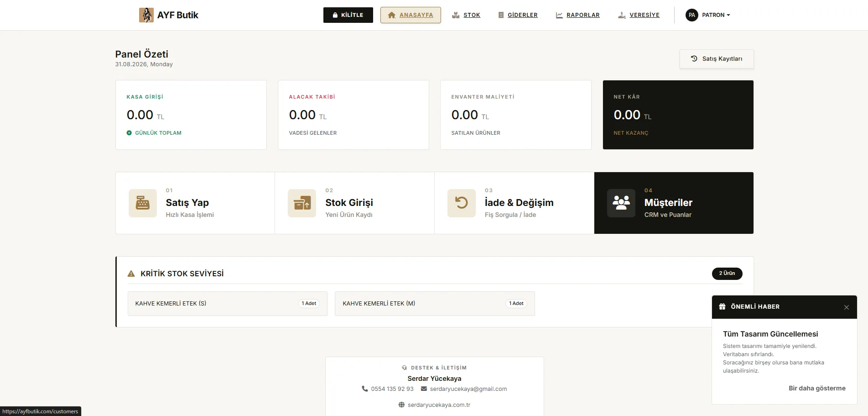Click the email serdaryucekaya@gmail.com
Image resolution: width=868 pixels, height=416 pixels.
tap(468, 389)
